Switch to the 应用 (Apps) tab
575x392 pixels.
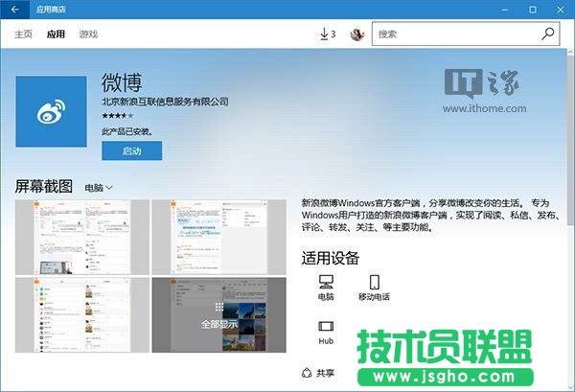tap(56, 35)
